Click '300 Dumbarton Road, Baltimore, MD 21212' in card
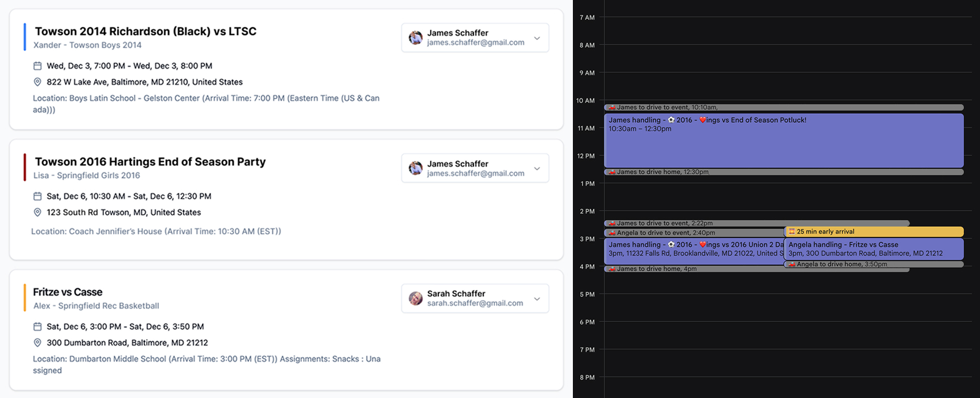The height and width of the screenshot is (398, 980). pos(127,343)
